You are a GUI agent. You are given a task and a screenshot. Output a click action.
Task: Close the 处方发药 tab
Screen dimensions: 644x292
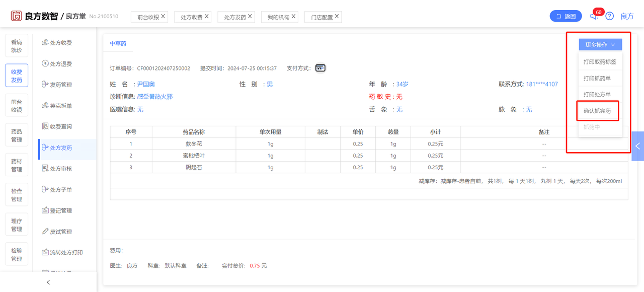250,17
